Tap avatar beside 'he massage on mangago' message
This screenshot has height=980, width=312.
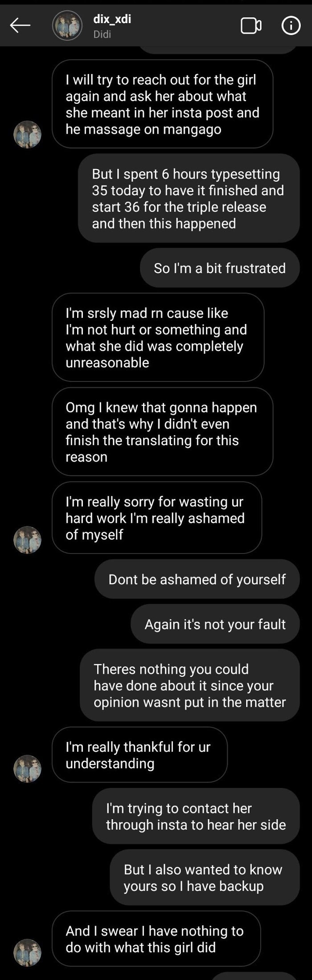[x=28, y=134]
